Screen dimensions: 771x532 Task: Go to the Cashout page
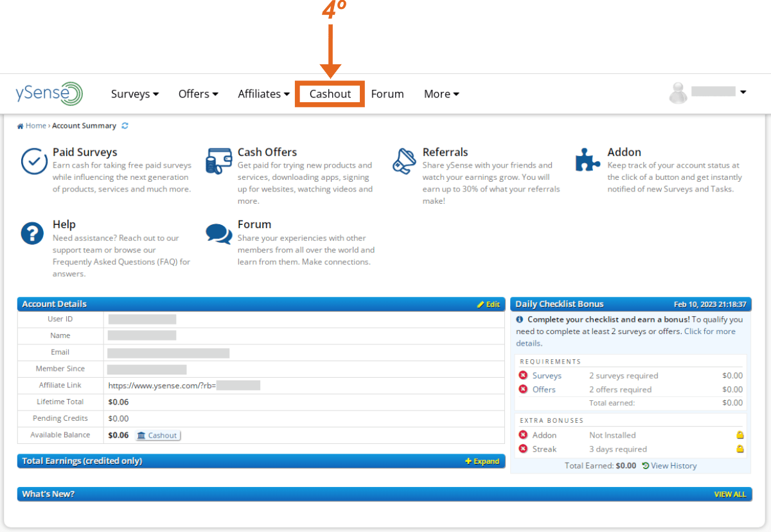tap(330, 94)
